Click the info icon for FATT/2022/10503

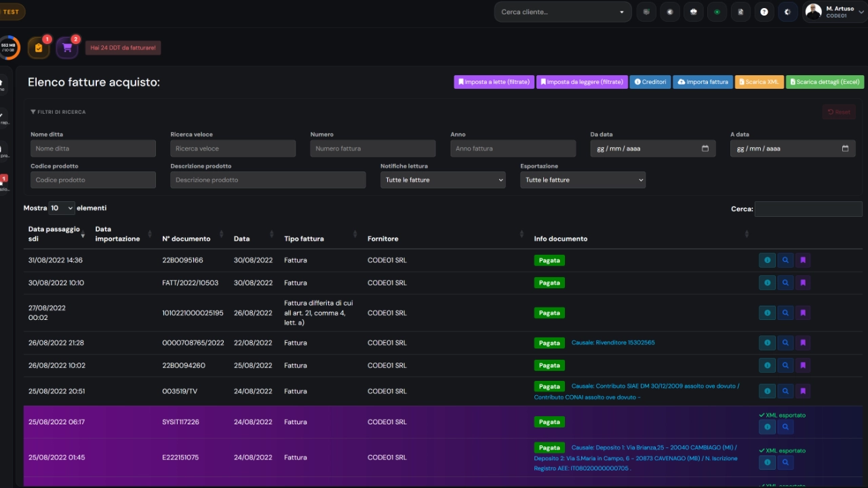coord(767,283)
